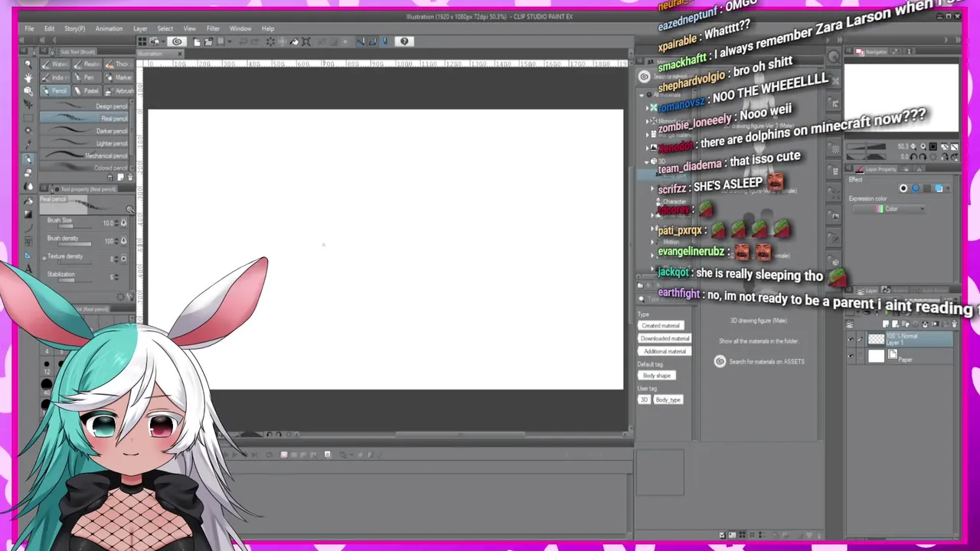Select the Text tool
980x551 pixels.
click(28, 269)
